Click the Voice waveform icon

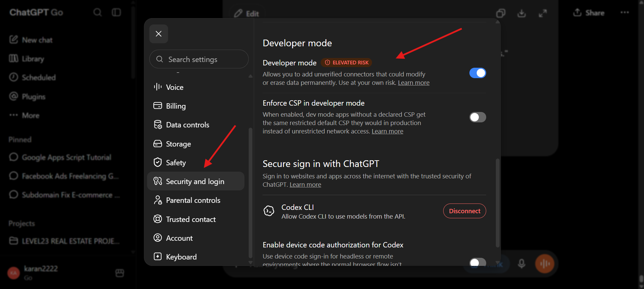pyautogui.click(x=157, y=87)
